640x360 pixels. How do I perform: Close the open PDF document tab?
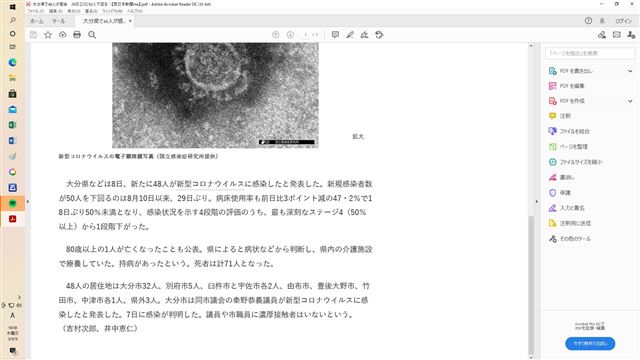coord(130,21)
